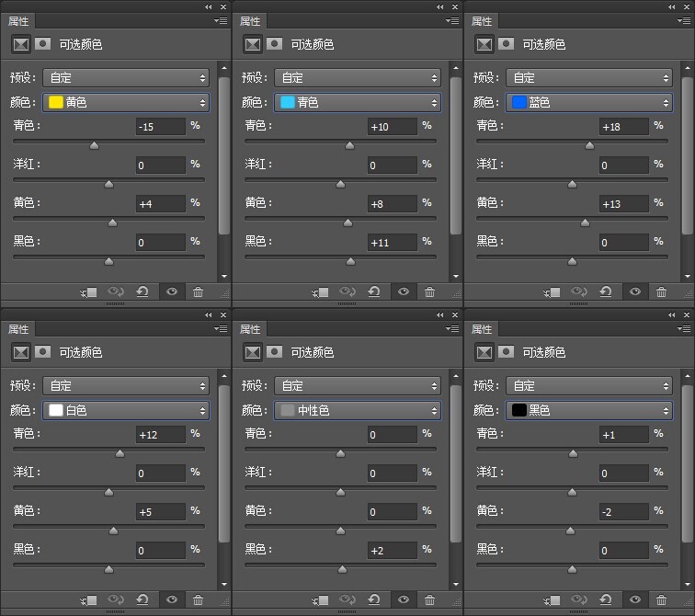
Task: Open the panel flyout menu in the 黄色 panel
Action: coord(221,20)
